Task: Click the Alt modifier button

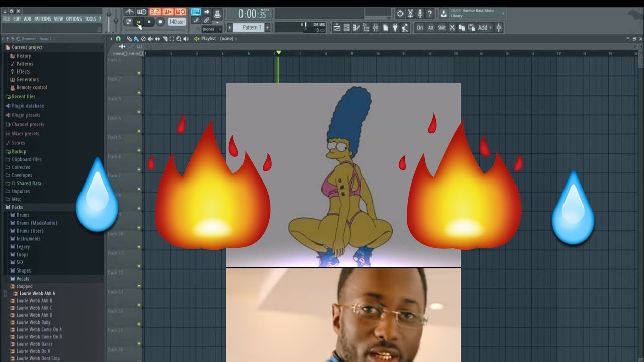Action: pyautogui.click(x=431, y=28)
